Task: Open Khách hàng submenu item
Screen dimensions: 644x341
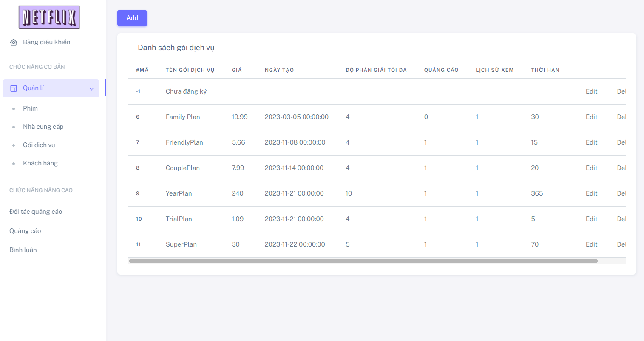Action: [40, 163]
